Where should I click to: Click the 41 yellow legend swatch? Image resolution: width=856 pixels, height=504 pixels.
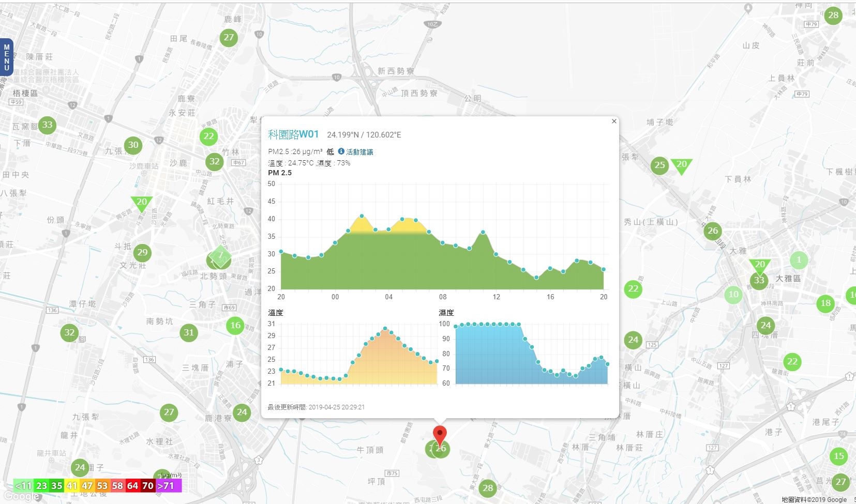pos(72,486)
